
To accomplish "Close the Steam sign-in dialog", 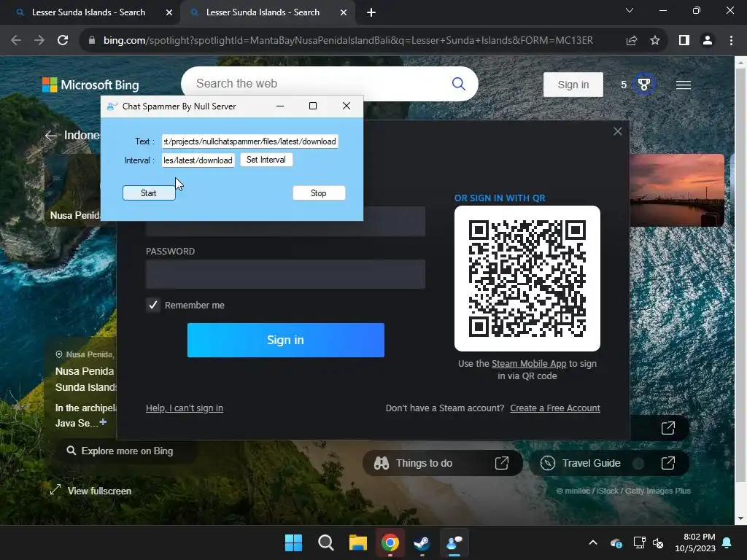I will (x=617, y=131).
